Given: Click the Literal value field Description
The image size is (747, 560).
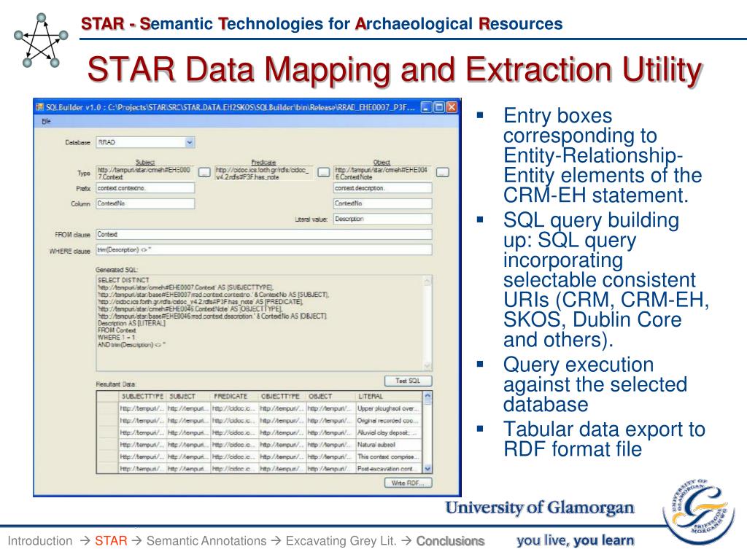Looking at the screenshot, I should [x=382, y=219].
